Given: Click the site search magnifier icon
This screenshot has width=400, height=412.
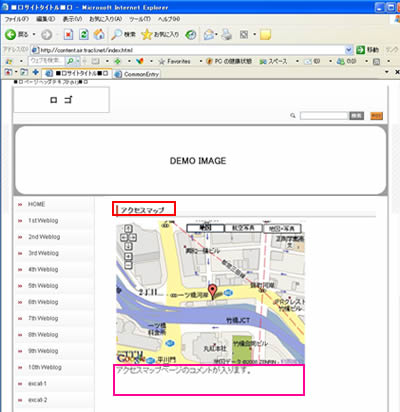Looking at the screenshot, I should point(293,116).
